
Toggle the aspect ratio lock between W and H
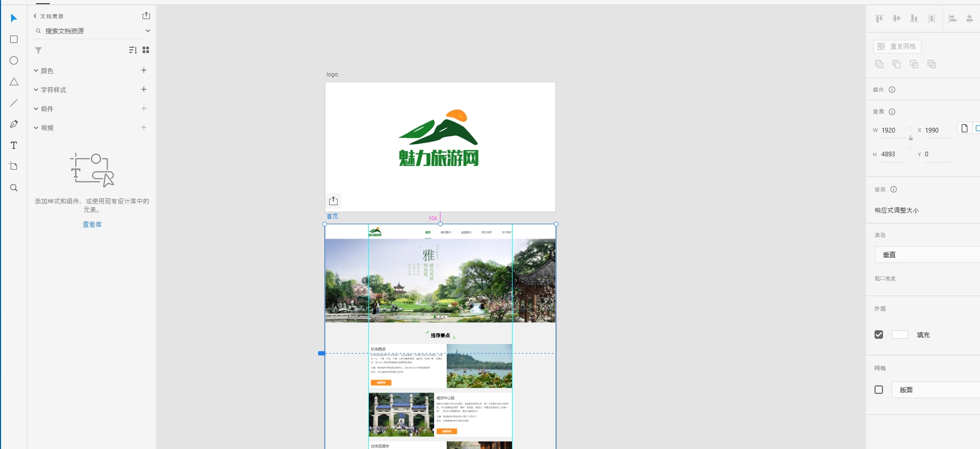(911, 138)
